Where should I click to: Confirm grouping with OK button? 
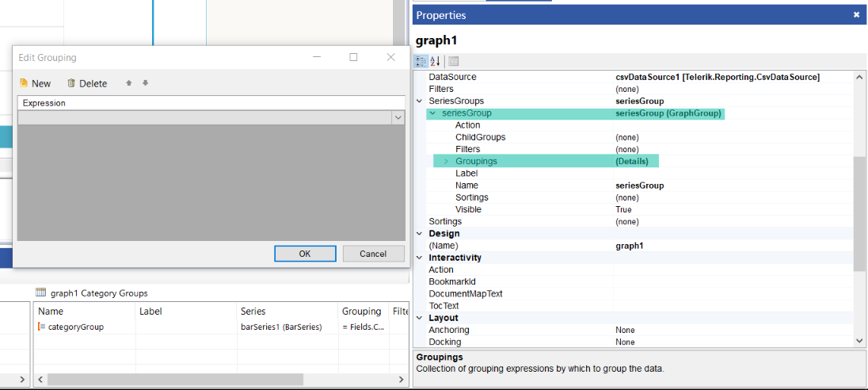pyautogui.click(x=305, y=254)
